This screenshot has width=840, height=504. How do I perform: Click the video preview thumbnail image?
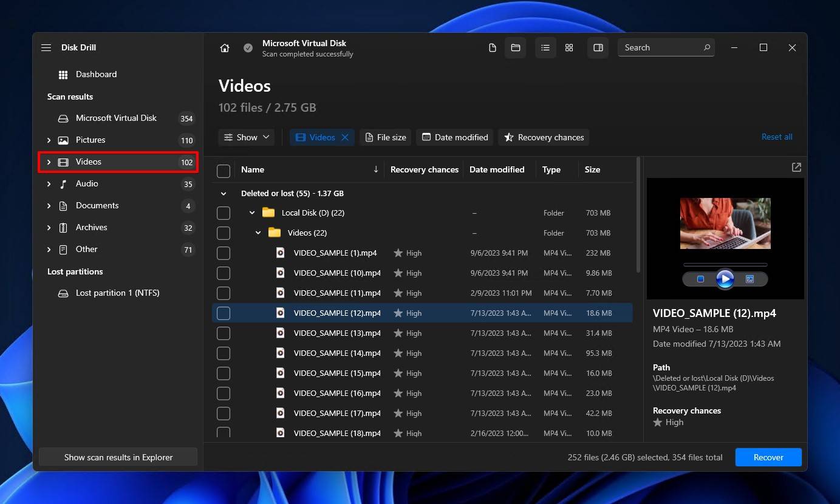pos(725,223)
